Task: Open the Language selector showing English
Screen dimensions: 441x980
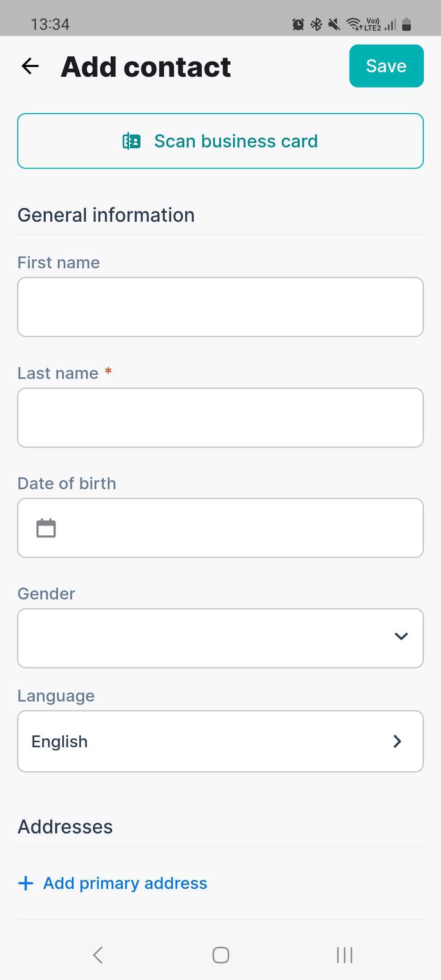Action: tap(220, 741)
